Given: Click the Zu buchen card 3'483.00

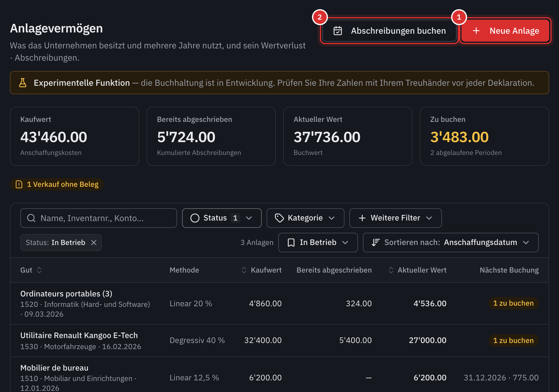Looking at the screenshot, I should 485,136.
